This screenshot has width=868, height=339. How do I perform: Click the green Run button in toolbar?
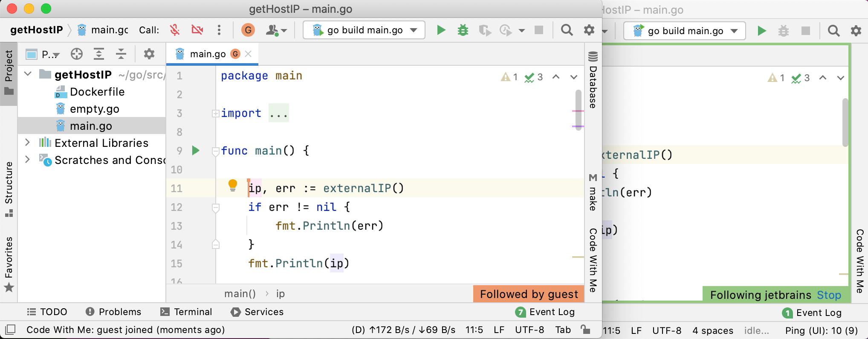441,30
